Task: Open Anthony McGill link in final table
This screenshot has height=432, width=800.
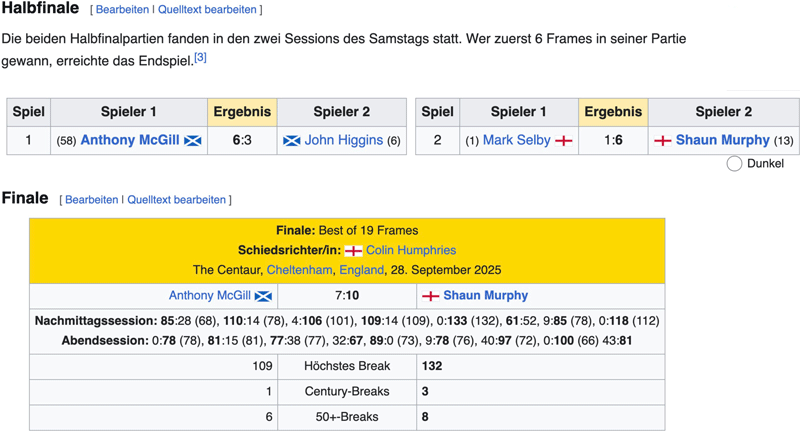Action: [x=210, y=296]
